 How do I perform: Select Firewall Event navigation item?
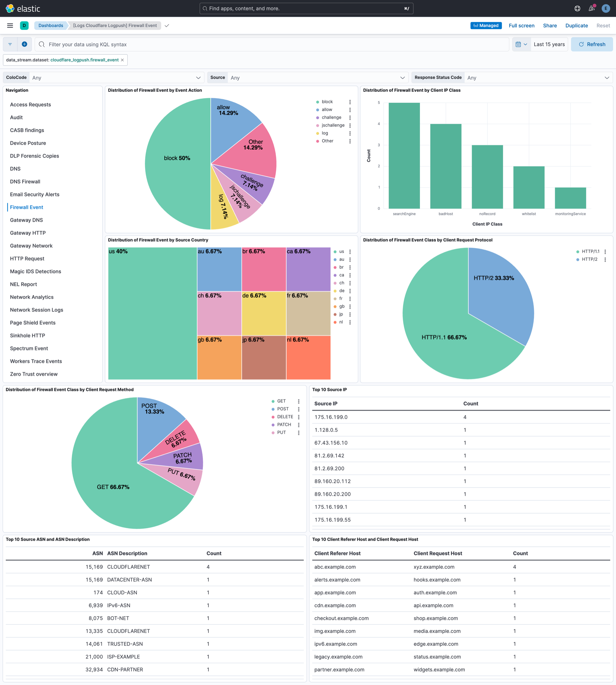tap(27, 207)
